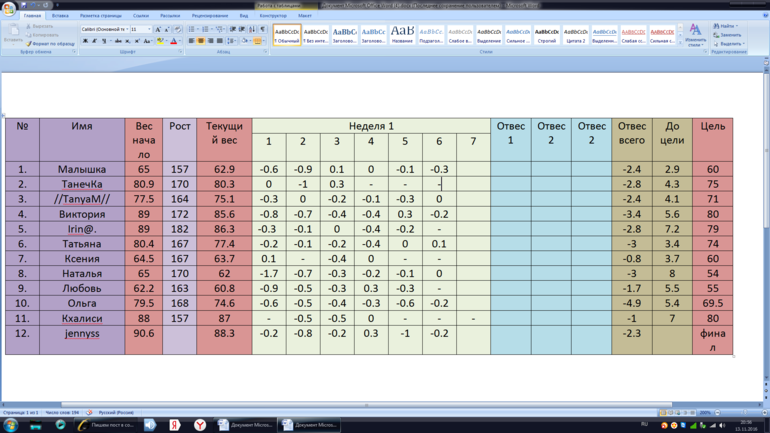The height and width of the screenshot is (433, 770).
Task: Expand the Select (Выделить) dropdown
Action: [730, 44]
